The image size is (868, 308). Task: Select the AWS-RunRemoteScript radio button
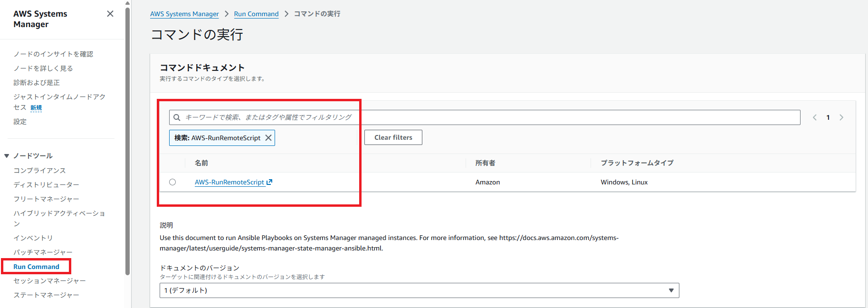coord(172,182)
